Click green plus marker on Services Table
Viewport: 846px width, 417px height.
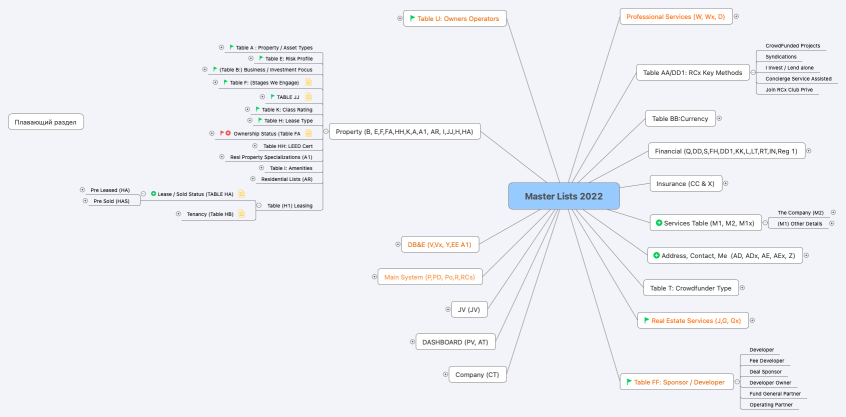tap(659, 223)
